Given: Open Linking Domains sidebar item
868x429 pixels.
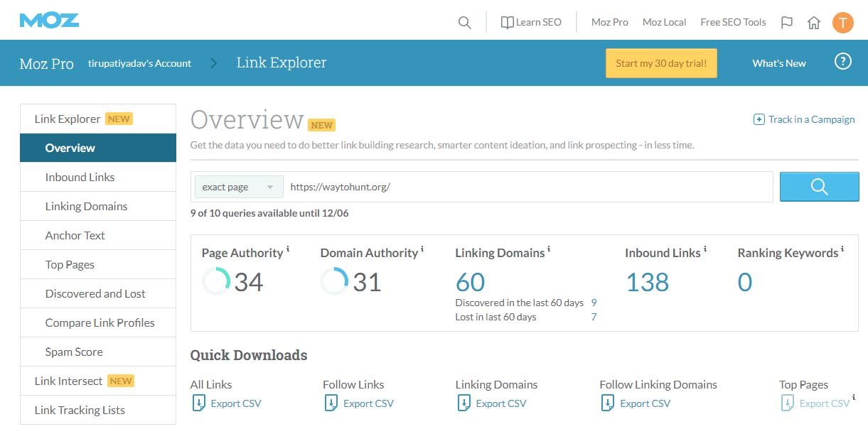Looking at the screenshot, I should pos(98,206).
